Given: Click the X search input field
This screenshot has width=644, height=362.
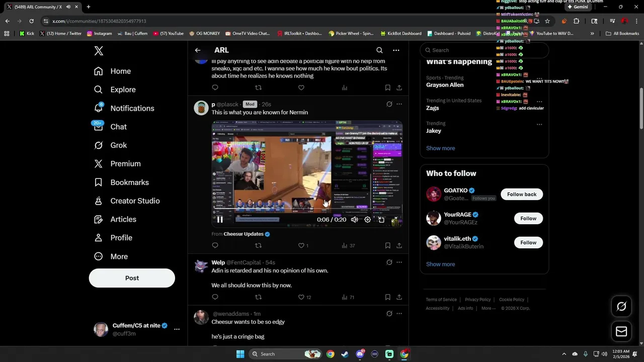Looking at the screenshot, I should pos(485,50).
